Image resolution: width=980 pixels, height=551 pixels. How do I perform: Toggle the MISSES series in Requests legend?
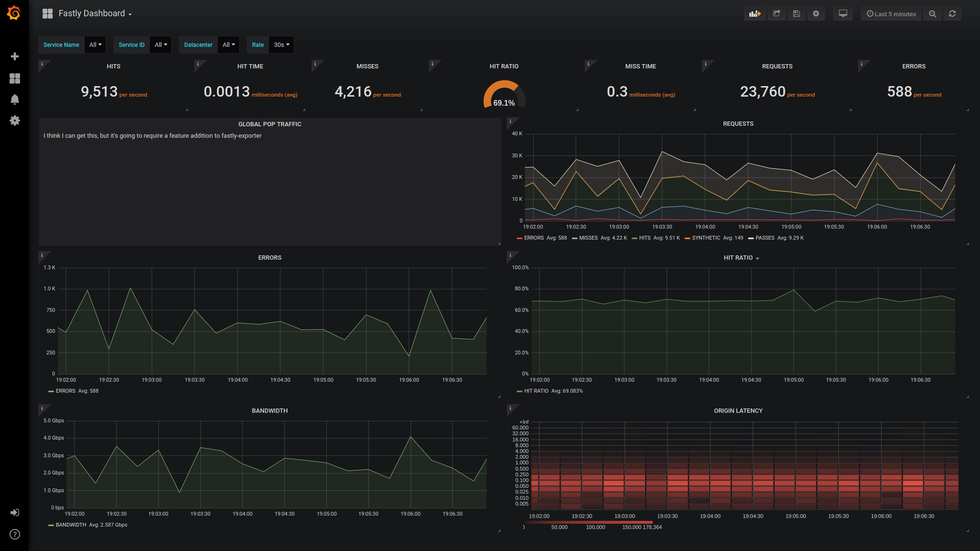tap(588, 238)
